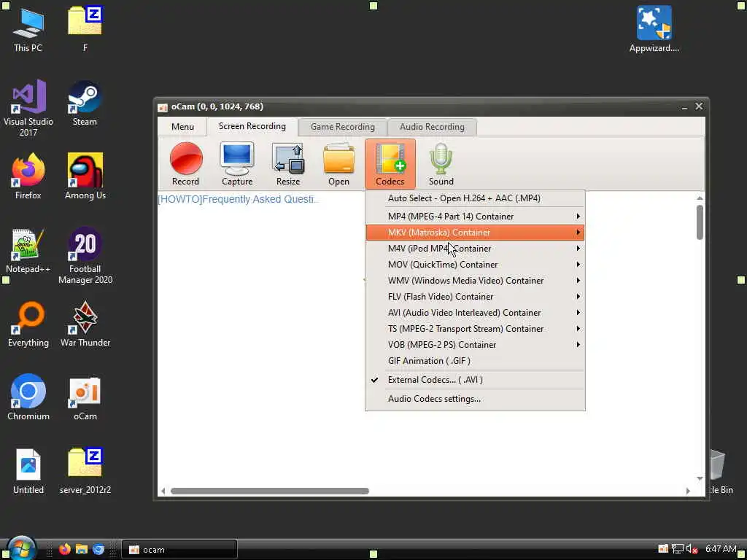This screenshot has height=560, width=747.
Task: Select the server_2012r2 zip folder
Action: 85,472
